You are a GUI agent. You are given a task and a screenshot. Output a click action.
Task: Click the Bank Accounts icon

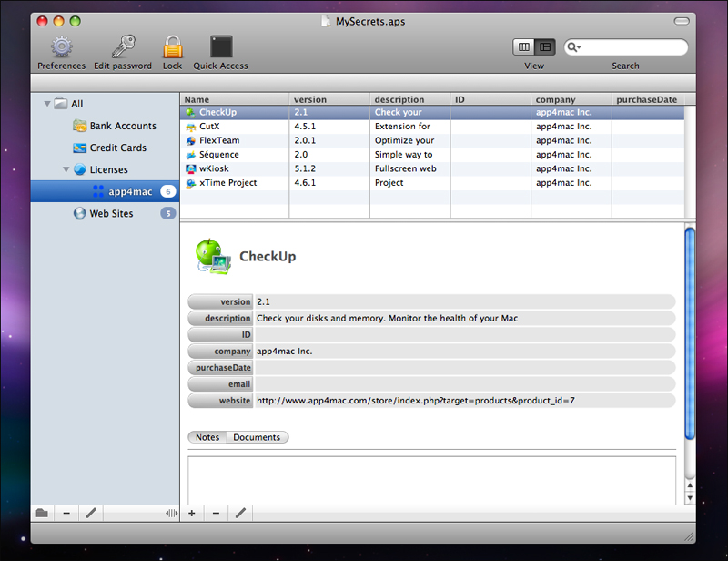80,126
